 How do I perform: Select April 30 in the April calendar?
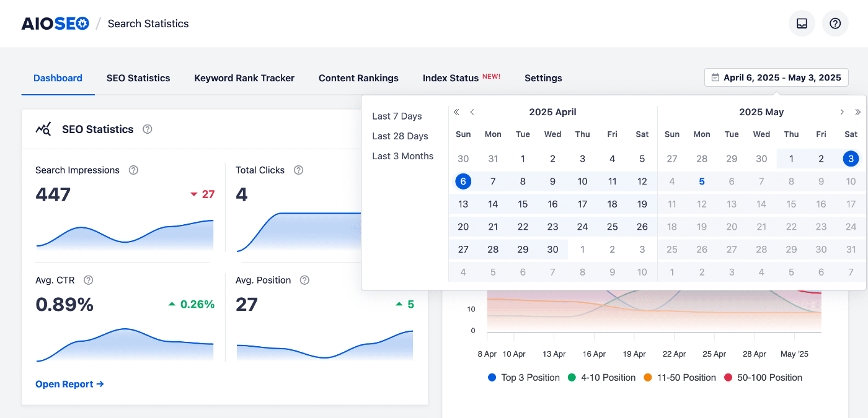point(552,249)
